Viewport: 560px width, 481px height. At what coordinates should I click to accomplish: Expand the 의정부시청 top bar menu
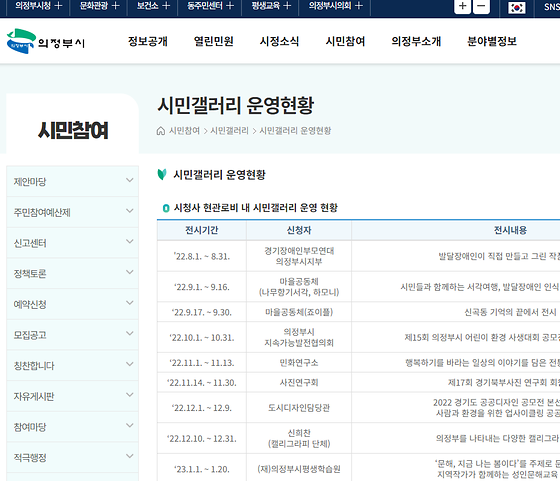click(x=38, y=6)
